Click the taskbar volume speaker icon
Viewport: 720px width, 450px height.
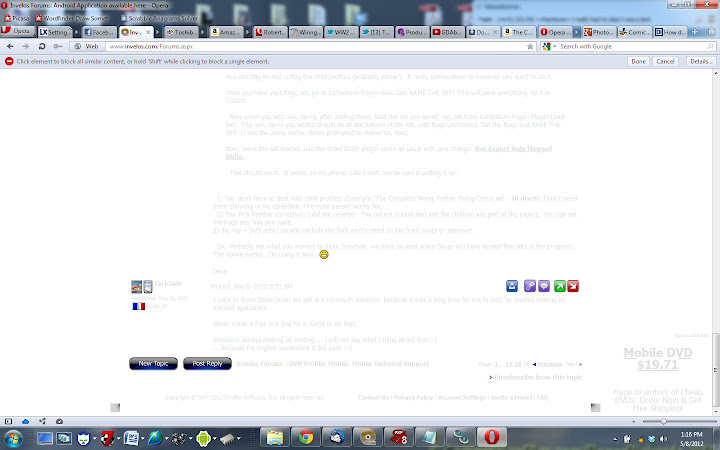coord(664,439)
